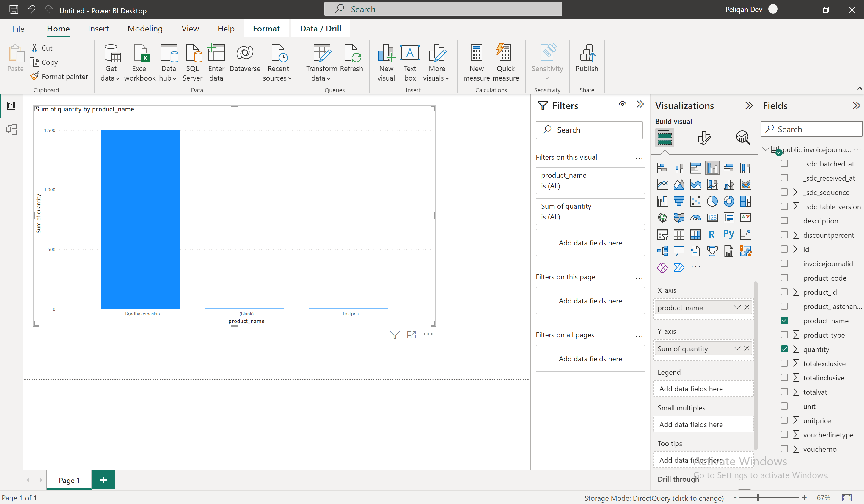Click the zoom in plus button
864x504 pixels.
coord(804,497)
